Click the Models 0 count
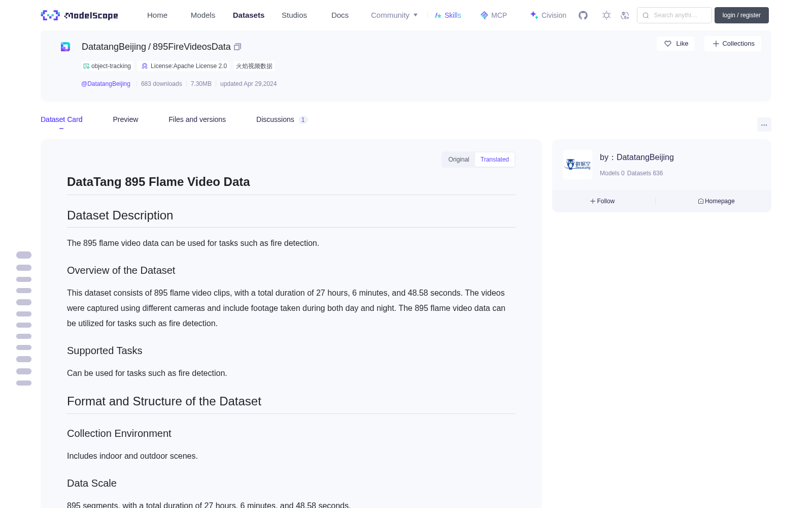The image size is (812, 508). click(612, 173)
